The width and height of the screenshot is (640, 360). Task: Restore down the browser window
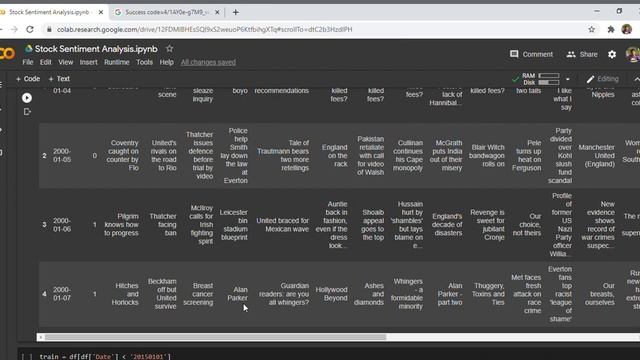619,11
